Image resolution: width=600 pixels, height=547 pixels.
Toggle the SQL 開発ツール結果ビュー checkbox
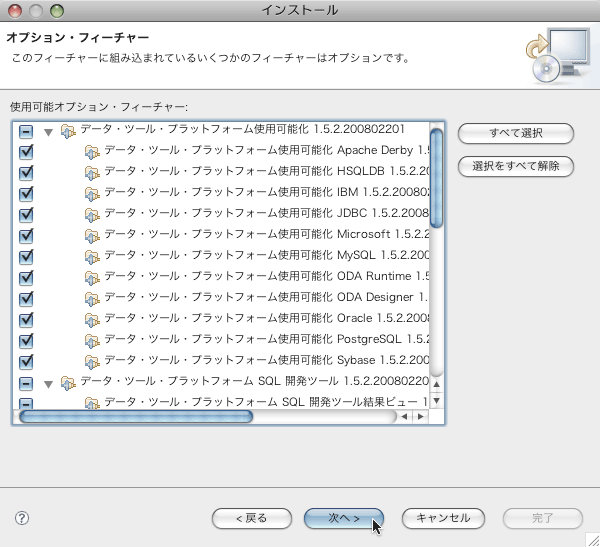pos(26,403)
